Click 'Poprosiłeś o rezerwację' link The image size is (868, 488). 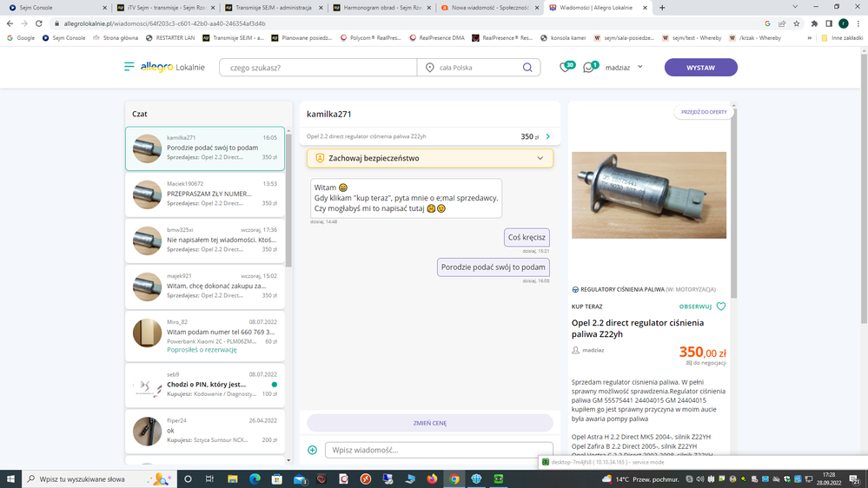click(x=202, y=350)
